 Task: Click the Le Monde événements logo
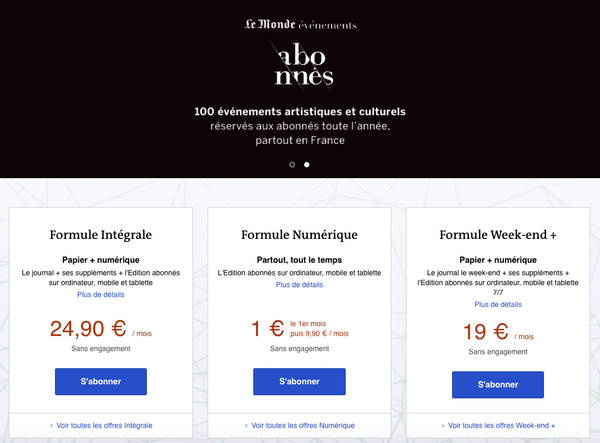(300, 24)
